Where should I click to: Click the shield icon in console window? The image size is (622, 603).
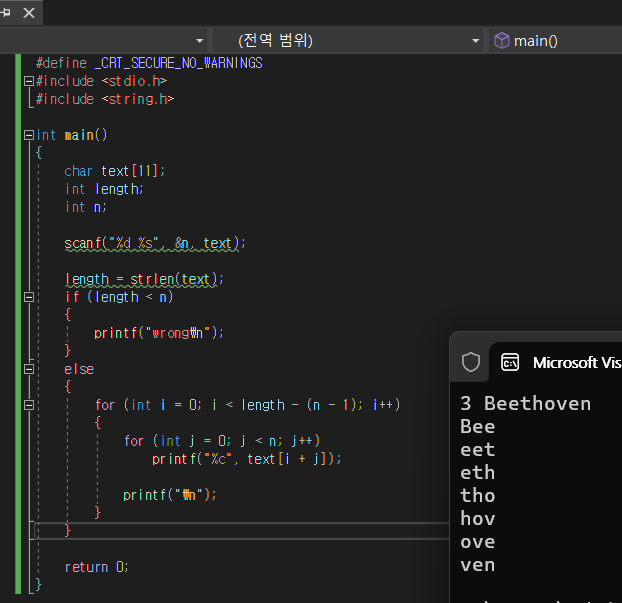coord(471,362)
